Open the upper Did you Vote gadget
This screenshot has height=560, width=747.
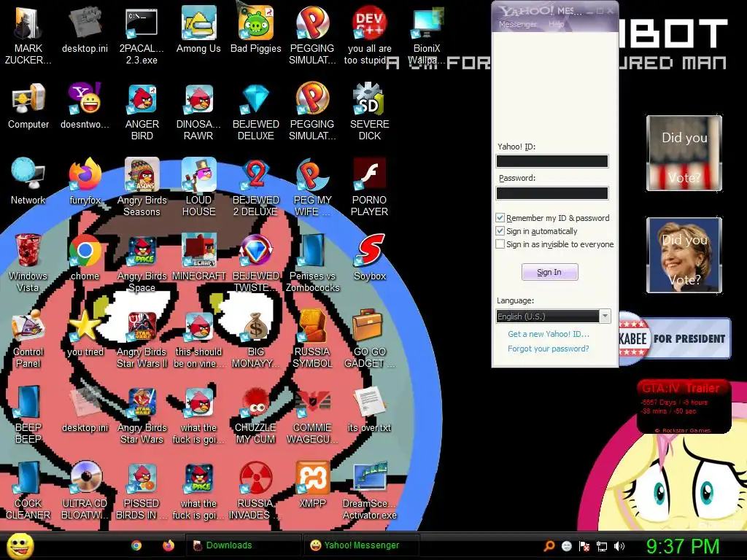point(684,153)
